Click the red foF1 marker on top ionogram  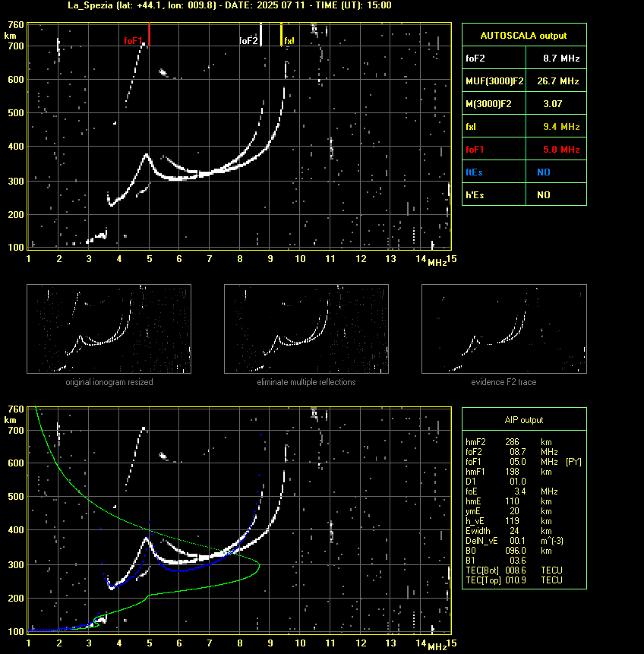[149, 34]
